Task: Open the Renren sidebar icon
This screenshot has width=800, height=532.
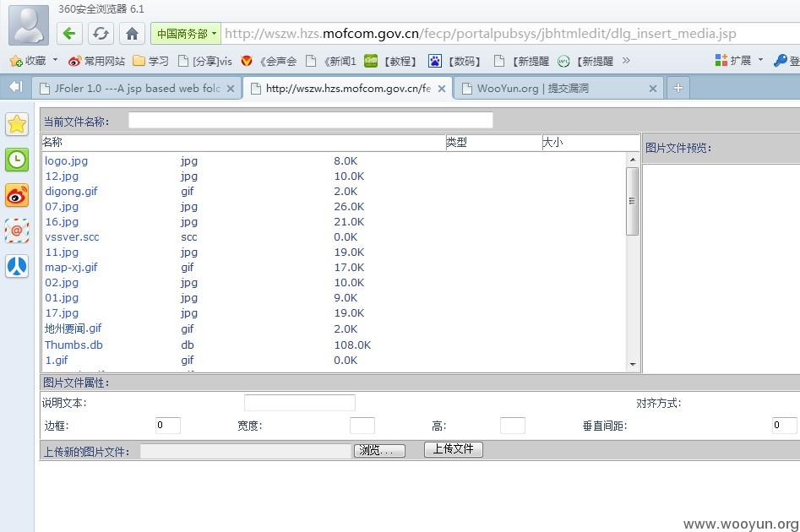Action: [x=17, y=266]
